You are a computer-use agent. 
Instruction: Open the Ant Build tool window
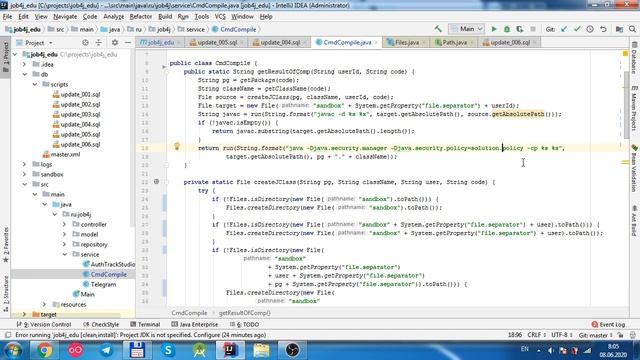(x=634, y=221)
